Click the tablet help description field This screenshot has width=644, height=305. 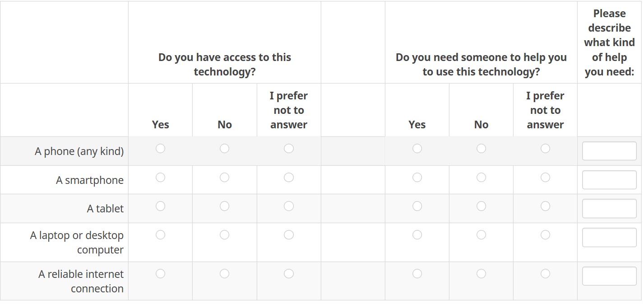pos(609,209)
